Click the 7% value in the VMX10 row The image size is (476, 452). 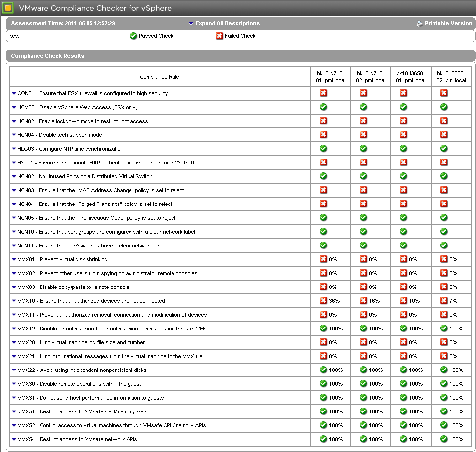coord(454,301)
